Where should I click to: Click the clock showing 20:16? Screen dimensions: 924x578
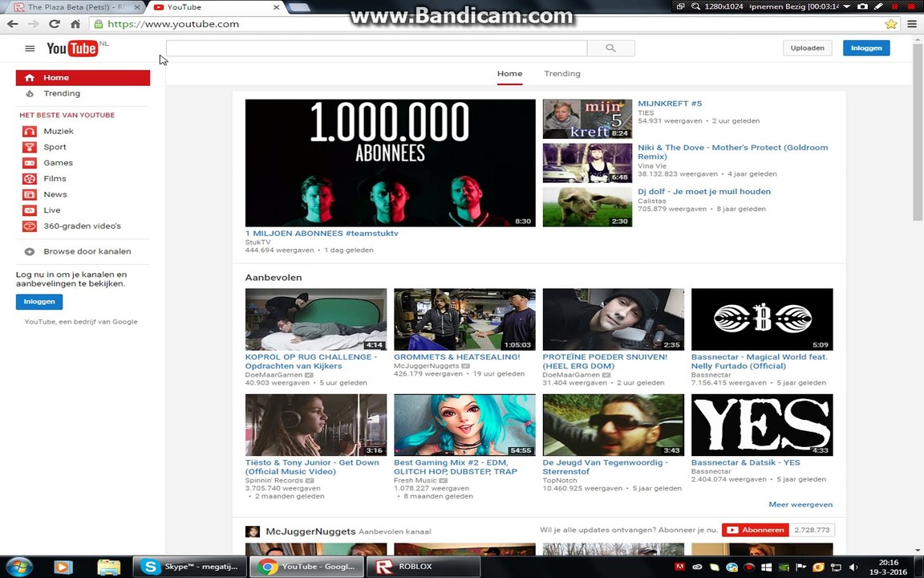(889, 563)
